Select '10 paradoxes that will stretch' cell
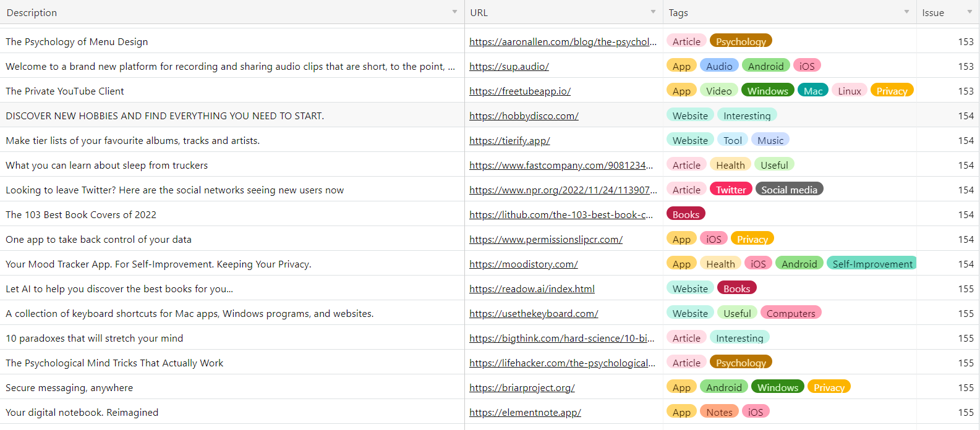 pos(232,337)
